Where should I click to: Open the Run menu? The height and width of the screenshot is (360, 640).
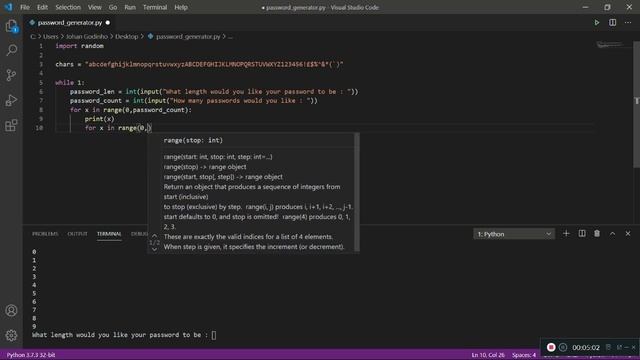coord(130,7)
